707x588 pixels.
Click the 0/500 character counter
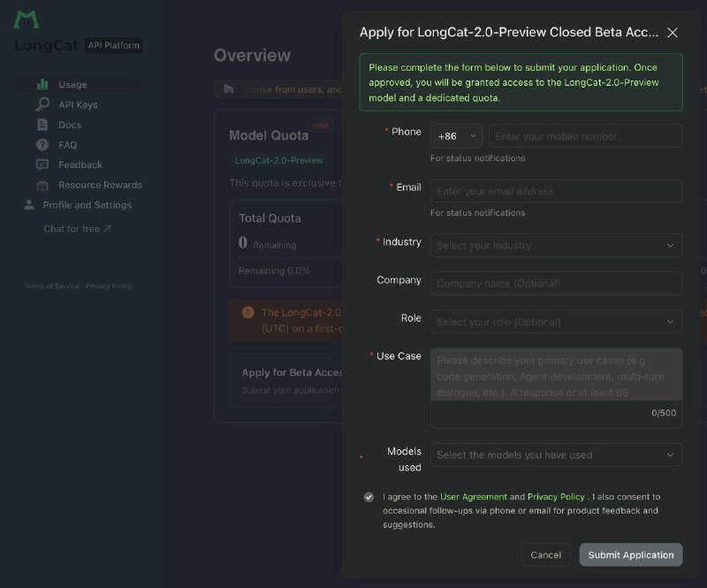[664, 412]
